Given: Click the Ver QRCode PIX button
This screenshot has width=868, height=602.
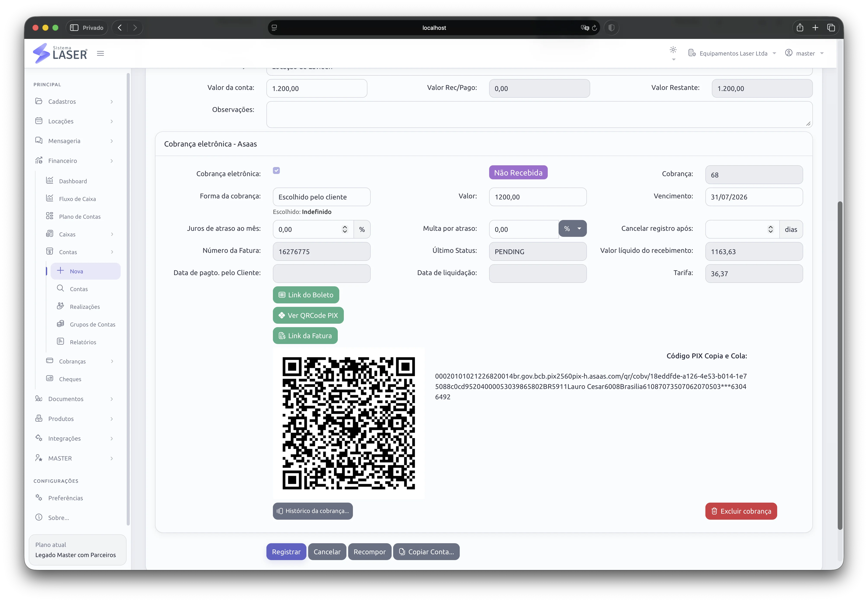Looking at the screenshot, I should pos(308,315).
